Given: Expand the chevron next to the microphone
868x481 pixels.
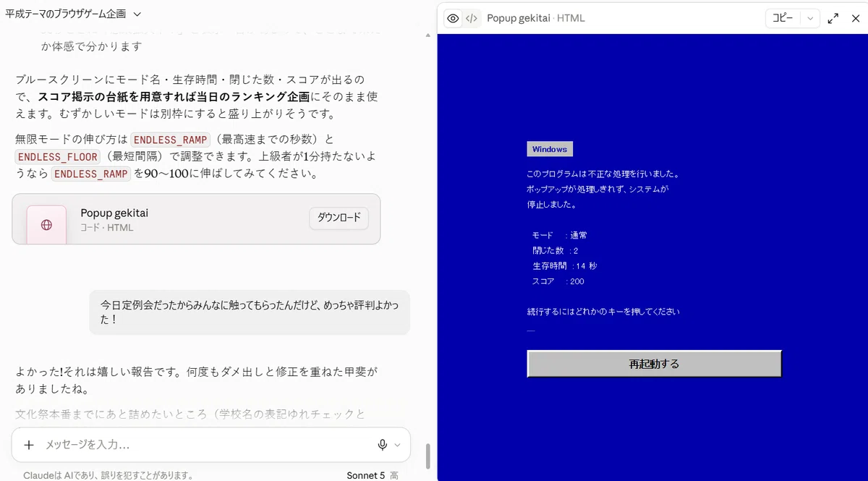Looking at the screenshot, I should [x=397, y=445].
